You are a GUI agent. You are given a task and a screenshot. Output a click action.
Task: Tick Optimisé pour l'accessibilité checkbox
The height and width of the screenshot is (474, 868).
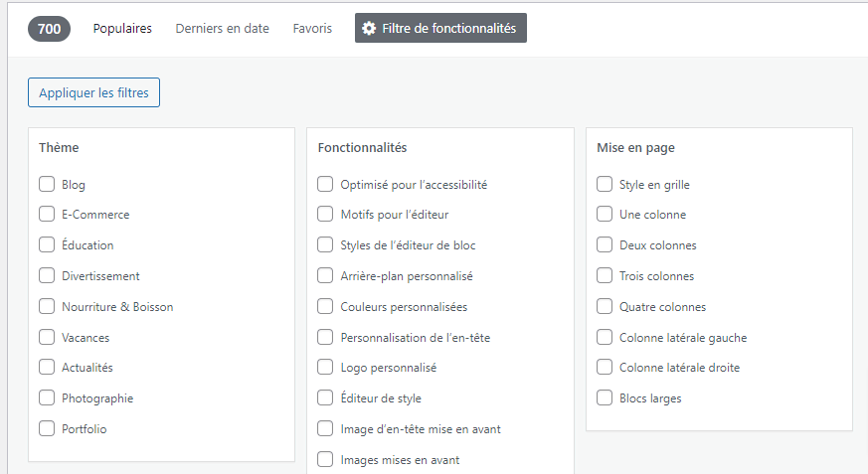[325, 184]
